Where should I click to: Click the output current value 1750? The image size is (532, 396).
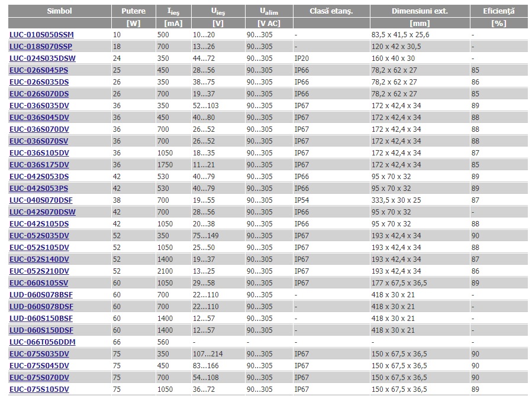[165, 165]
